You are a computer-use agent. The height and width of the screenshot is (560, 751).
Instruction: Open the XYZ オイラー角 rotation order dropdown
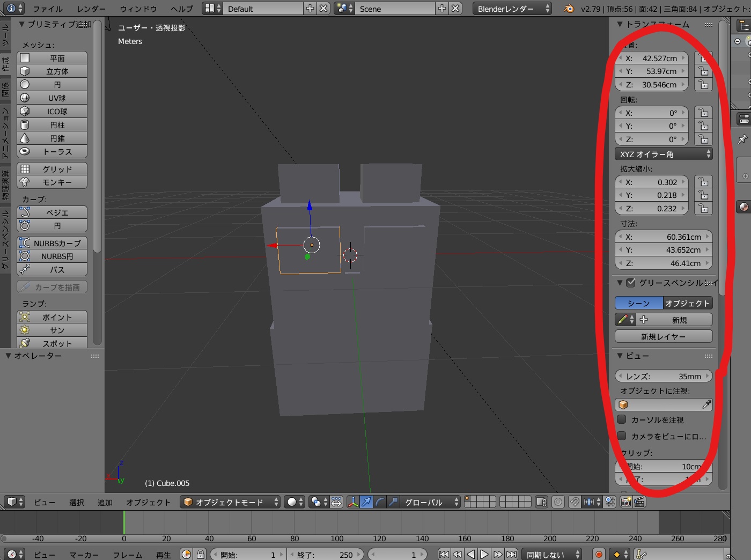(664, 154)
